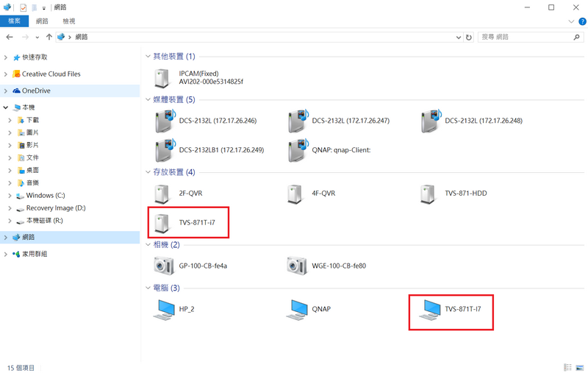The image size is (588, 373).
Task: Select 本機磁碟 (R:) drive in sidebar
Action: [x=44, y=221]
